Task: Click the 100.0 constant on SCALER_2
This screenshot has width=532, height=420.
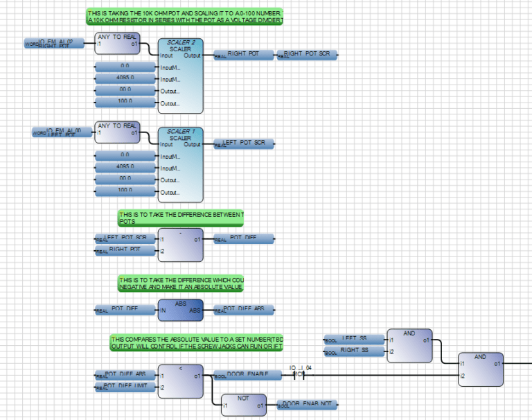Action: tap(125, 103)
